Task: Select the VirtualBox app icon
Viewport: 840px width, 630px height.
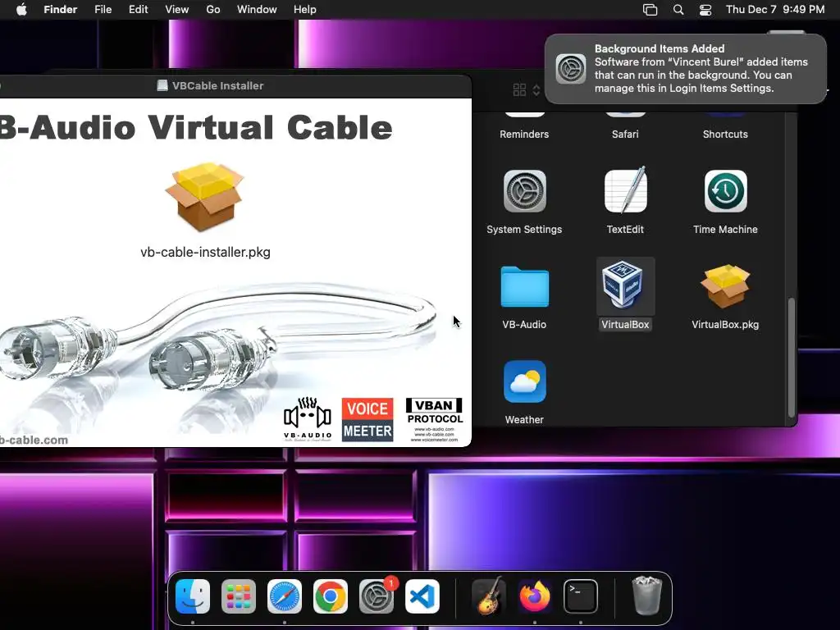Action: tap(625, 285)
